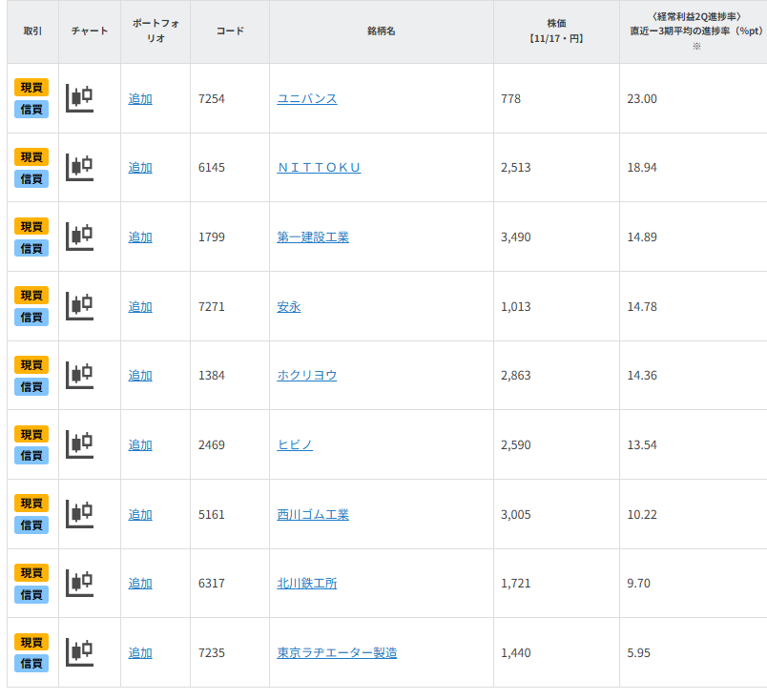Open the NITTOKU stock detail link

pos(319,167)
